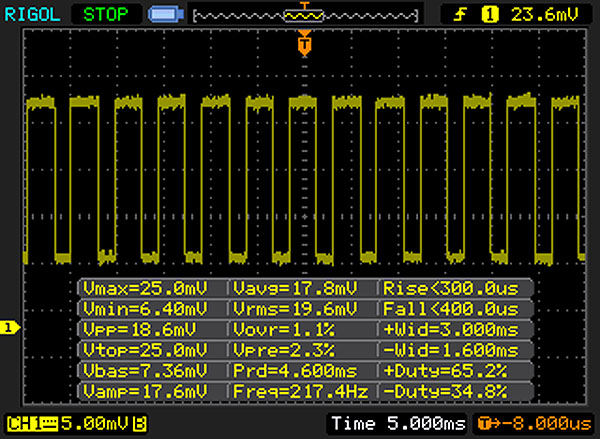Click the Vmax=25.0mV measurement
The width and height of the screenshot is (600, 439).
145,289
